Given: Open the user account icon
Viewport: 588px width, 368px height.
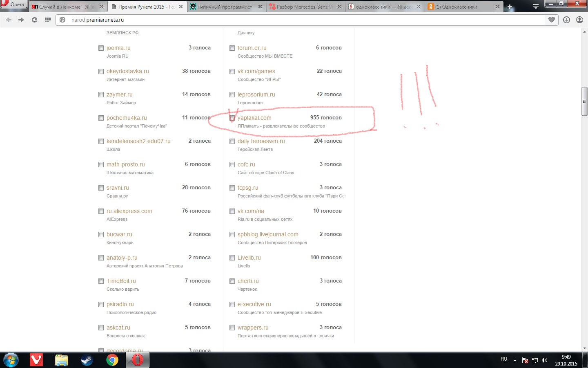Looking at the screenshot, I should tap(579, 20).
